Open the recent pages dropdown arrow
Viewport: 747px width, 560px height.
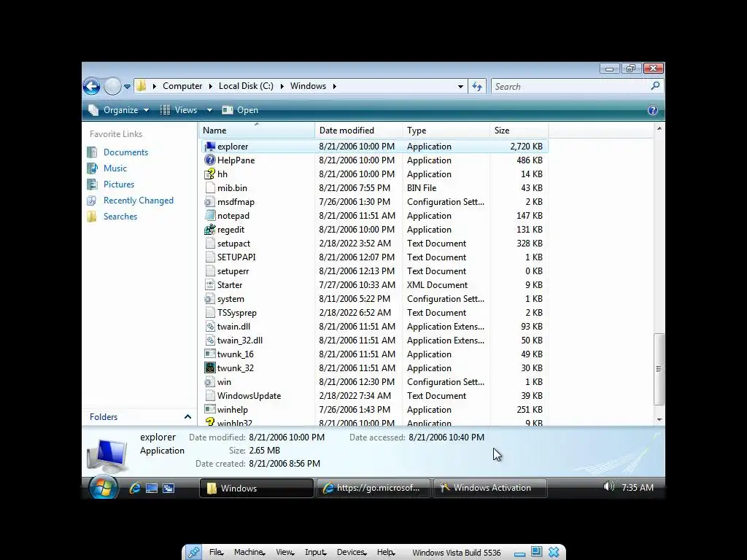point(127,87)
